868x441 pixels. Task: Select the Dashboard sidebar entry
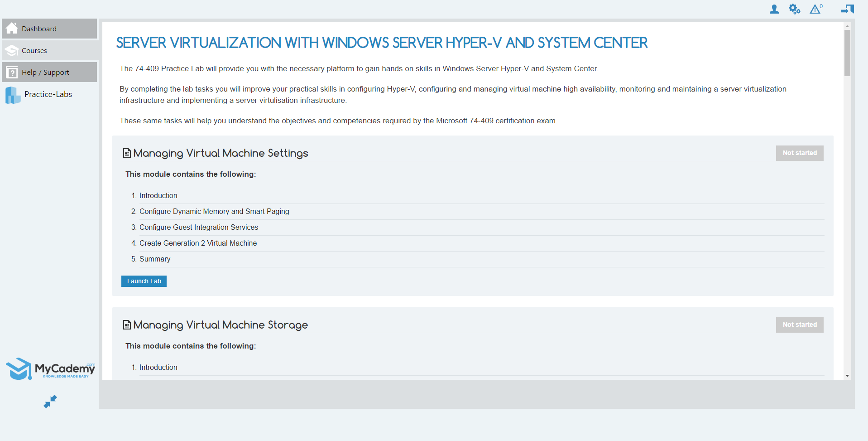[40, 28]
